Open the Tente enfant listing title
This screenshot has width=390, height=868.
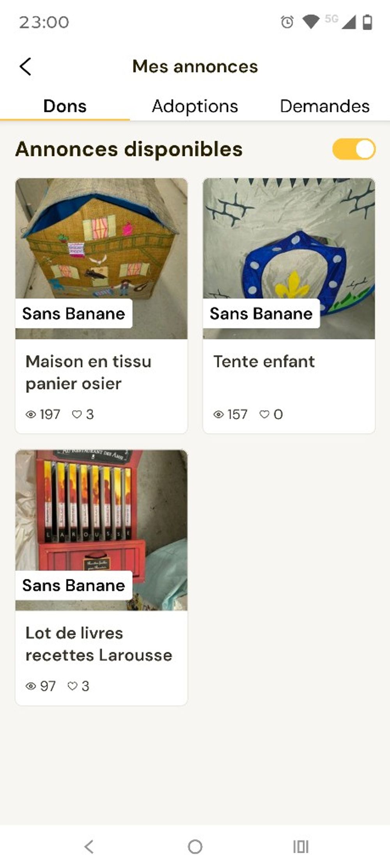click(x=264, y=361)
